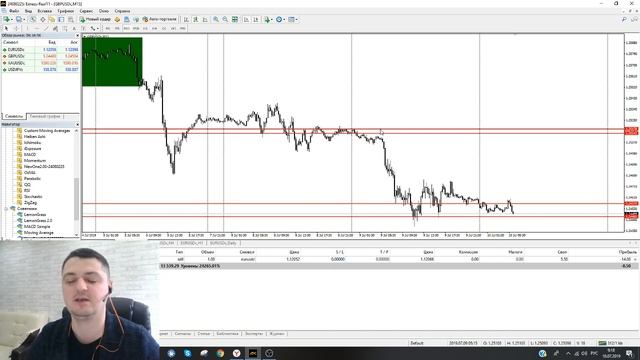This screenshot has height=360, width=640.
Task: Switch to MN timeframe button
Action: click(183, 28)
